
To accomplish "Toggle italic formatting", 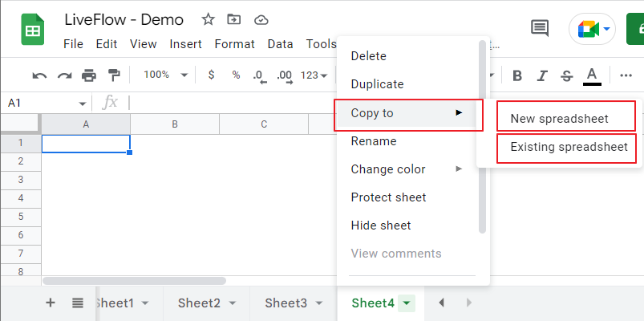I will point(542,75).
